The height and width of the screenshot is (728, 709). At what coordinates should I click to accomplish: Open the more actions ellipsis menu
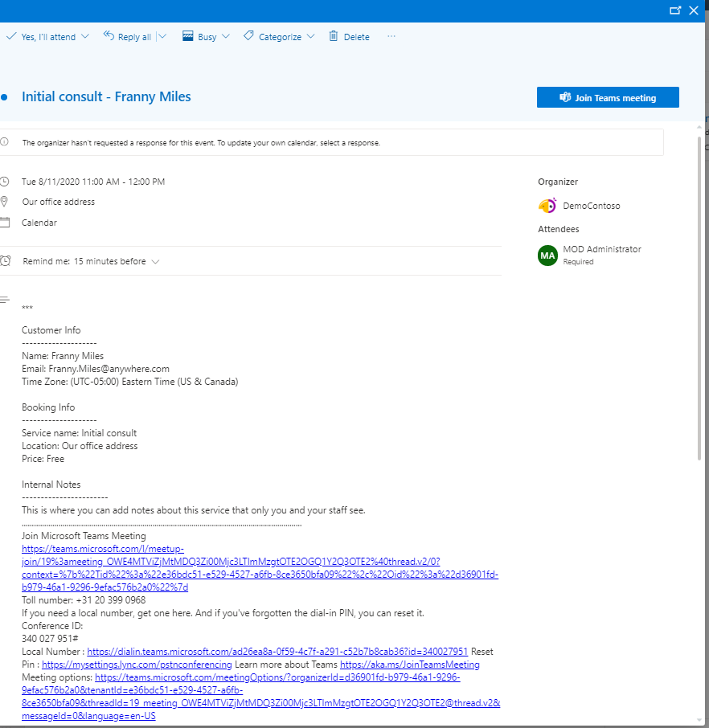[391, 36]
